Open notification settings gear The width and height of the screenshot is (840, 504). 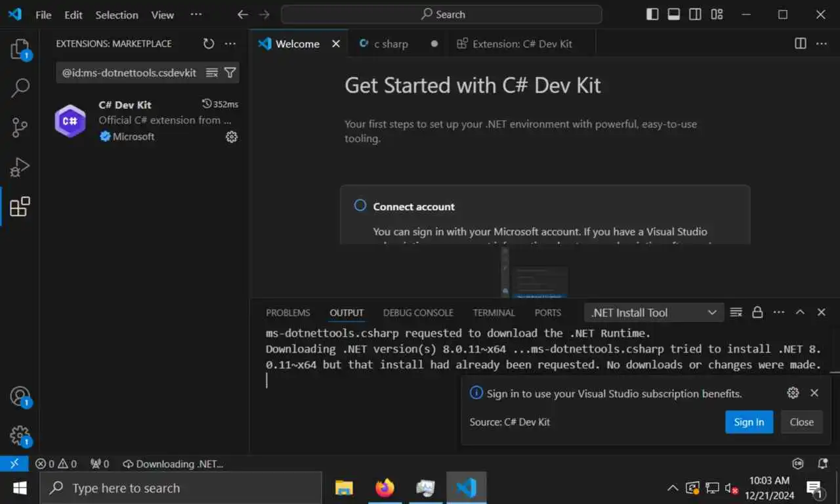click(x=793, y=393)
